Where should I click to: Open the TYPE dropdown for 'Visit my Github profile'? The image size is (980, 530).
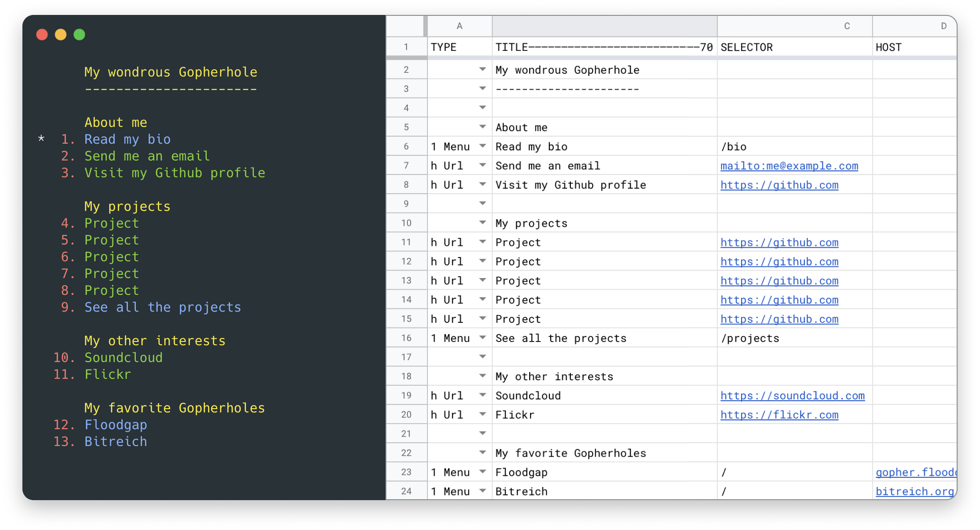(x=483, y=184)
